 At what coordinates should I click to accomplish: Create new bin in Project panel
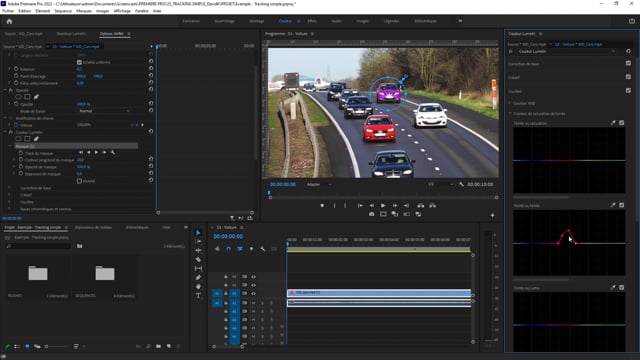click(158, 347)
